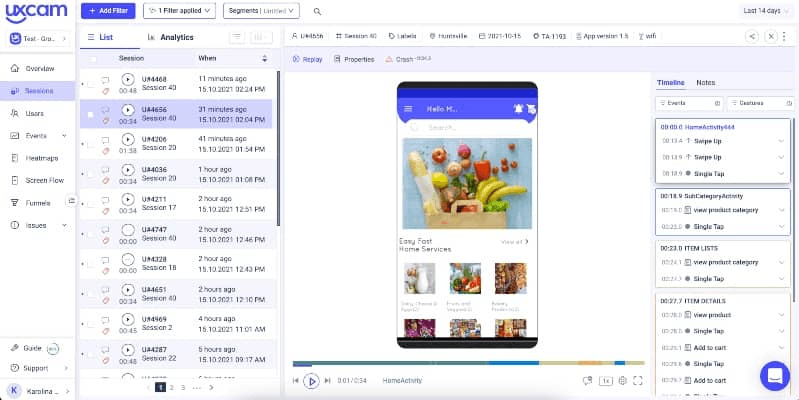Screen dimensions: 799x400
Task: Click the Add Filter button
Action: pos(108,11)
